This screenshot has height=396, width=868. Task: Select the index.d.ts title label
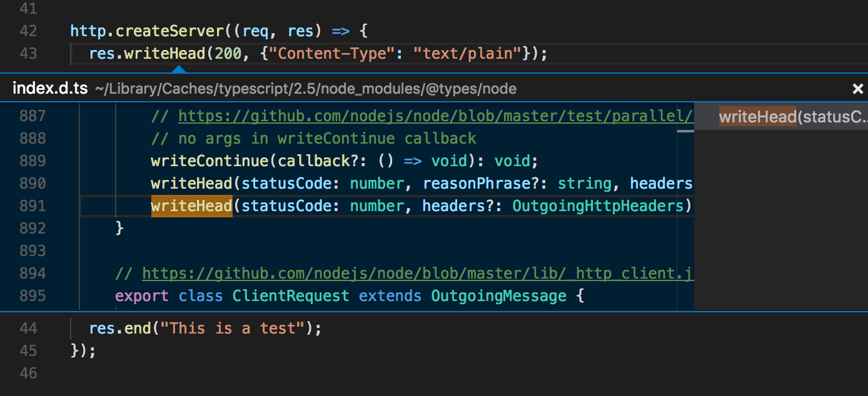49,88
